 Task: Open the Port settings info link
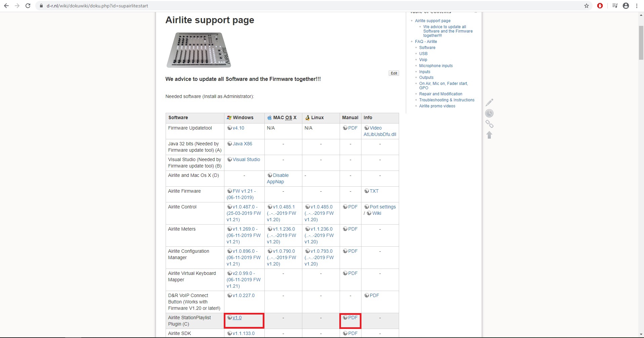click(382, 207)
